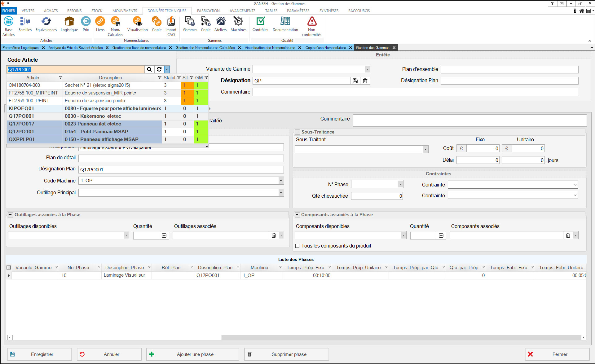Image resolution: width=595 pixels, height=364 pixels.
Task: Click the Supprimer phase button
Action: click(x=286, y=354)
